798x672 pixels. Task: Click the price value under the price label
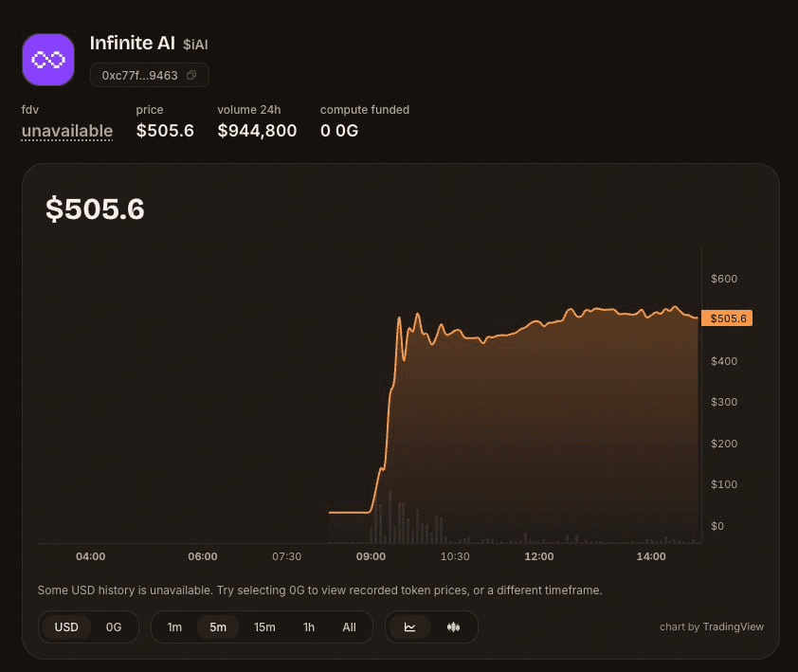pyautogui.click(x=165, y=131)
